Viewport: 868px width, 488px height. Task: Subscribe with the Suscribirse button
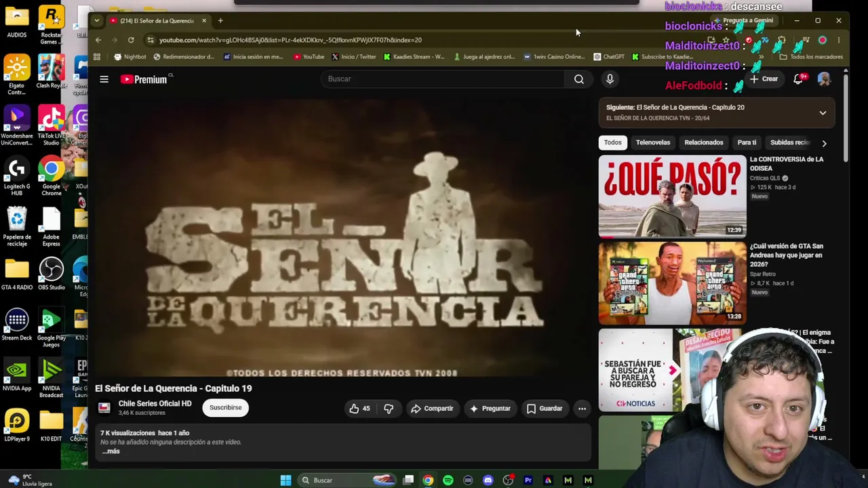tap(225, 408)
